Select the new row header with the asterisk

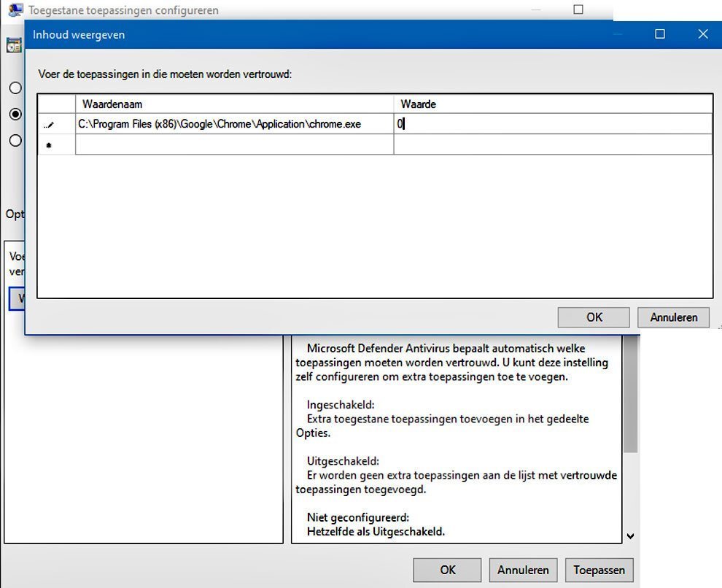click(57, 144)
